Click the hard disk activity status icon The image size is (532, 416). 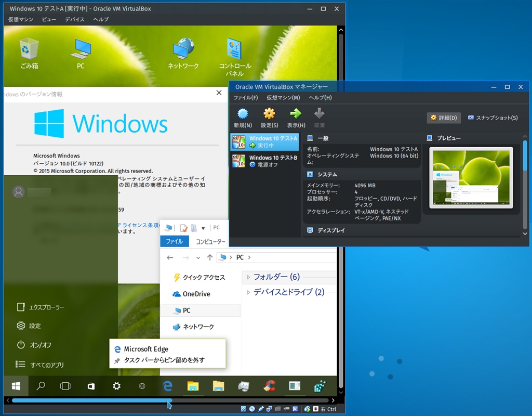pos(243,409)
